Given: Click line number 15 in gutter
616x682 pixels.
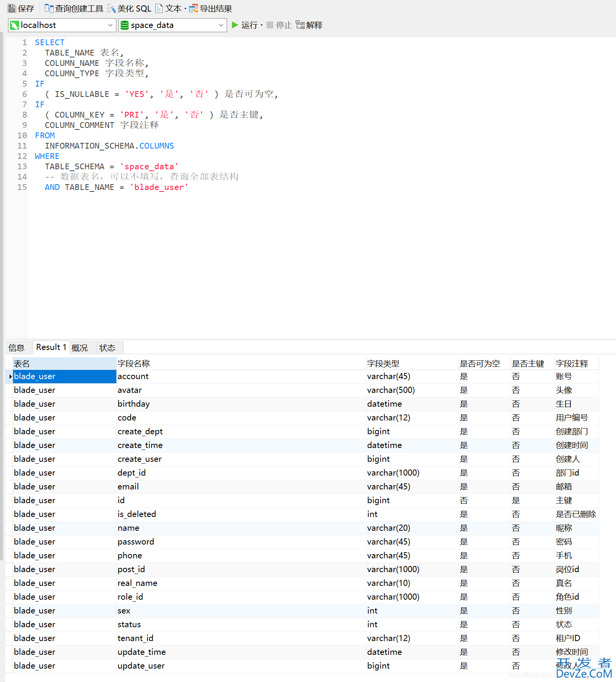Looking at the screenshot, I should coord(22,187).
